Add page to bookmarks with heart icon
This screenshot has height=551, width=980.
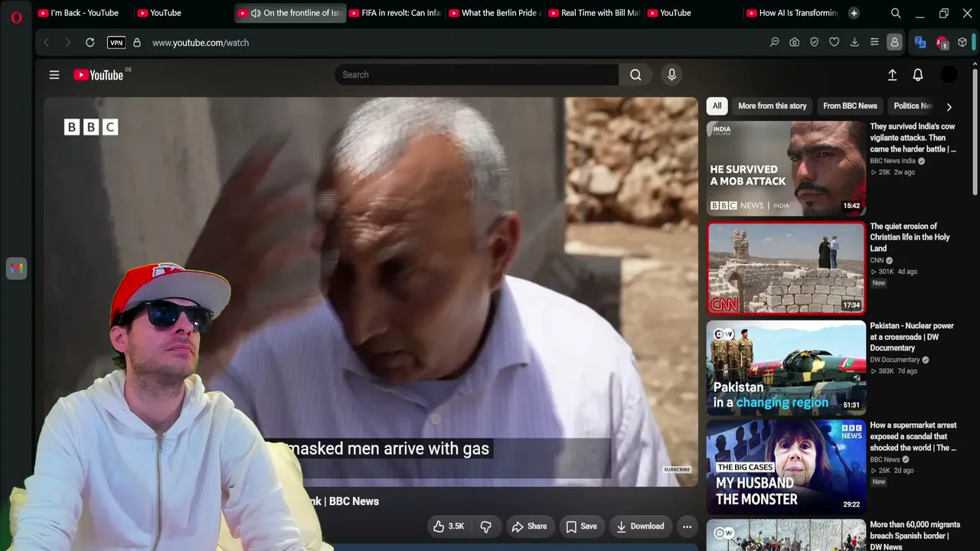pos(835,43)
